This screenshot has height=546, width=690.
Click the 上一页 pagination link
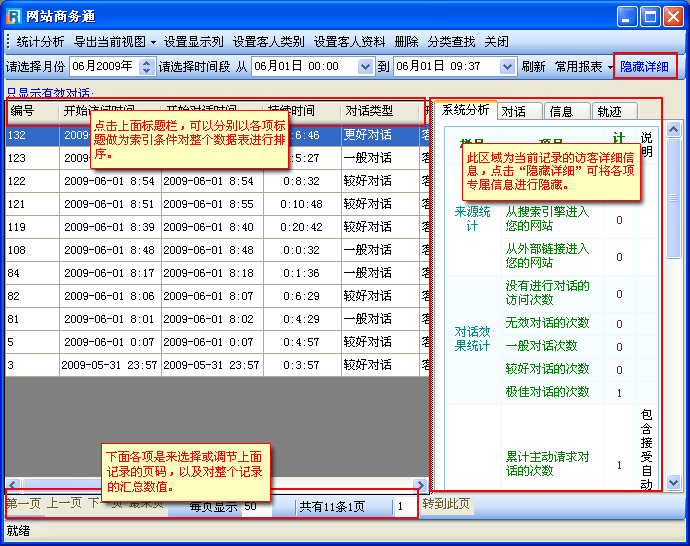pos(64,503)
